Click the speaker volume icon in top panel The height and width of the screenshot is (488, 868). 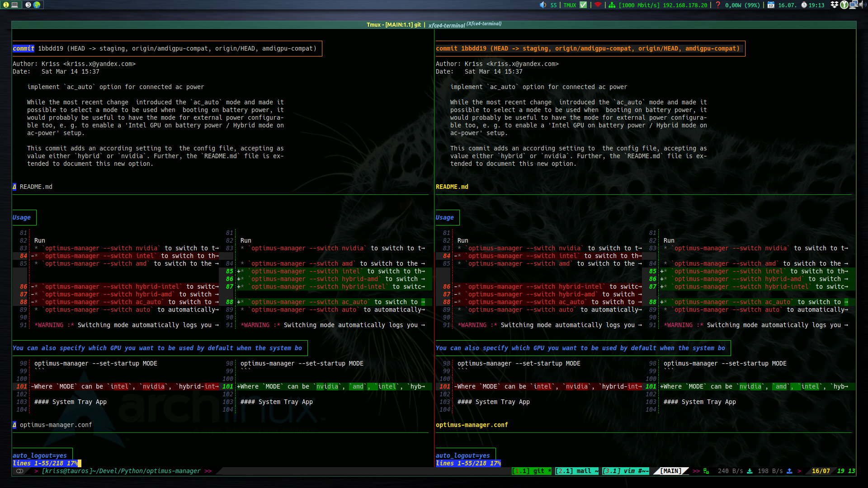(x=543, y=5)
